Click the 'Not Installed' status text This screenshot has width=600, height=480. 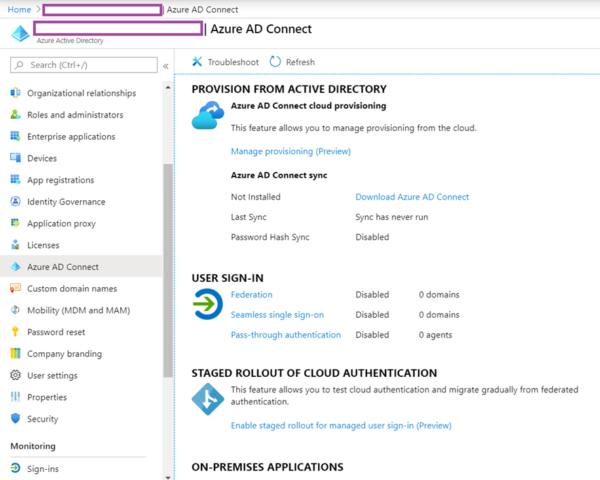[256, 197]
